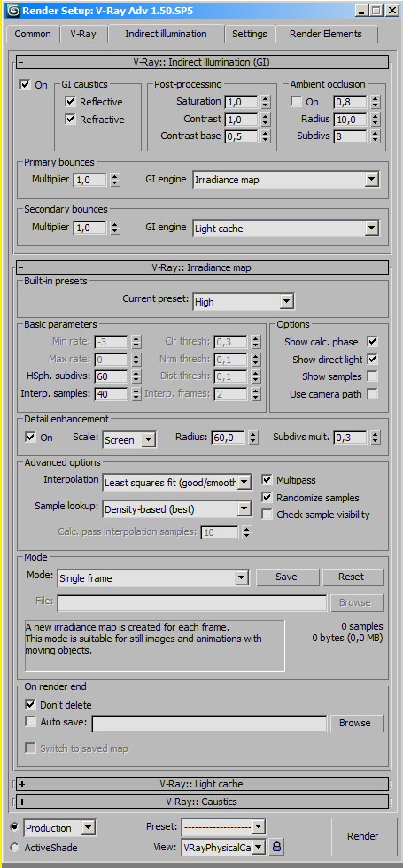The width and height of the screenshot is (403, 868).
Task: Open the V-Ray tab
Action: click(x=83, y=34)
